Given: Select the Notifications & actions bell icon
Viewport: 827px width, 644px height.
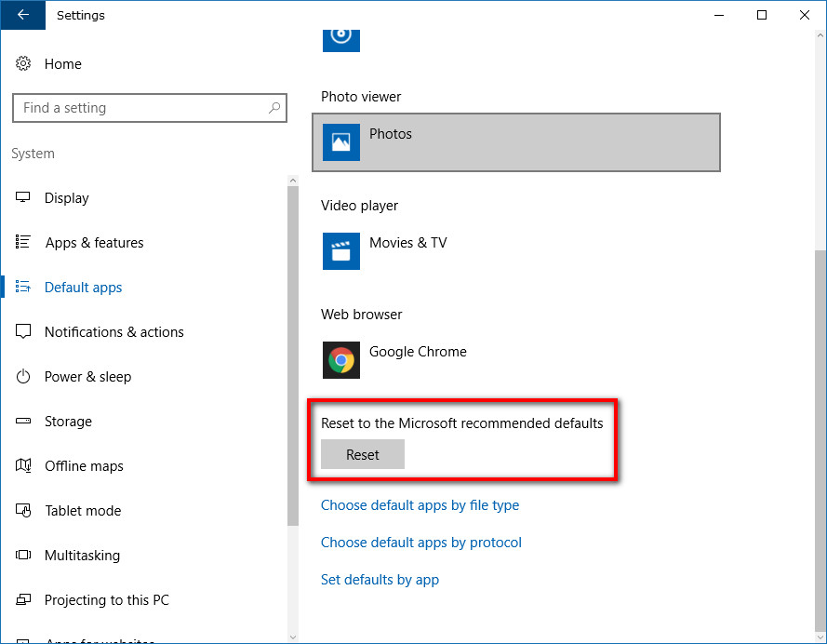Looking at the screenshot, I should [26, 331].
